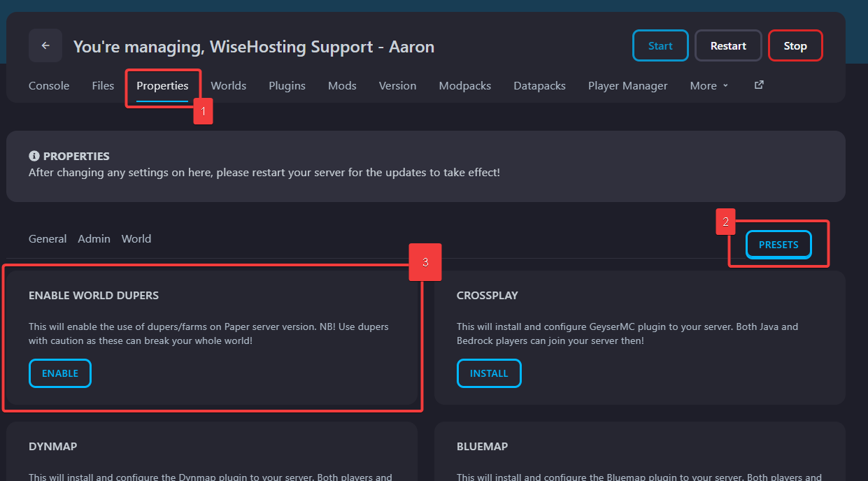Click the ENABLE WORLD DUPERS heading

click(x=94, y=296)
